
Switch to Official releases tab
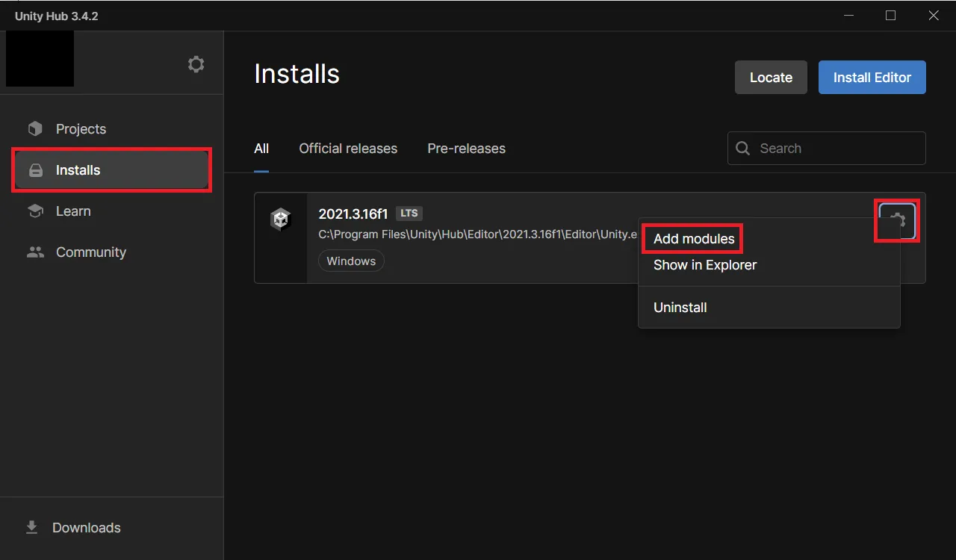(348, 149)
